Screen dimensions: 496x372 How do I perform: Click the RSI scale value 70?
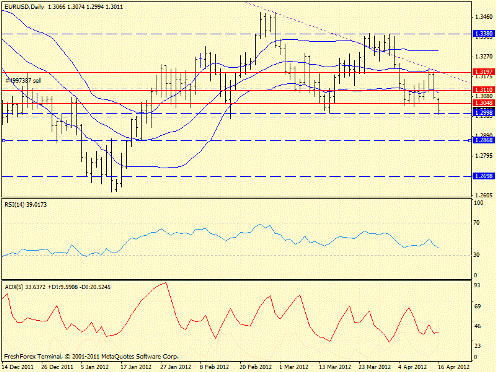(477, 223)
